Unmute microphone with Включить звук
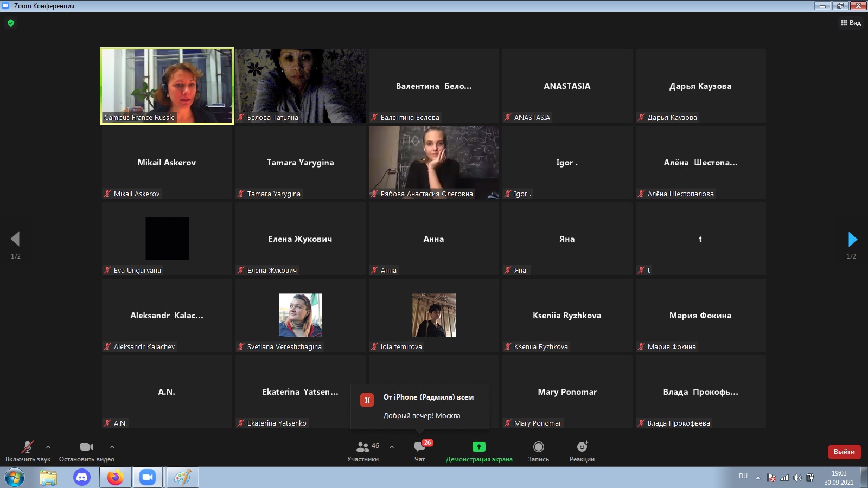This screenshot has height=488, width=868. [x=28, y=451]
